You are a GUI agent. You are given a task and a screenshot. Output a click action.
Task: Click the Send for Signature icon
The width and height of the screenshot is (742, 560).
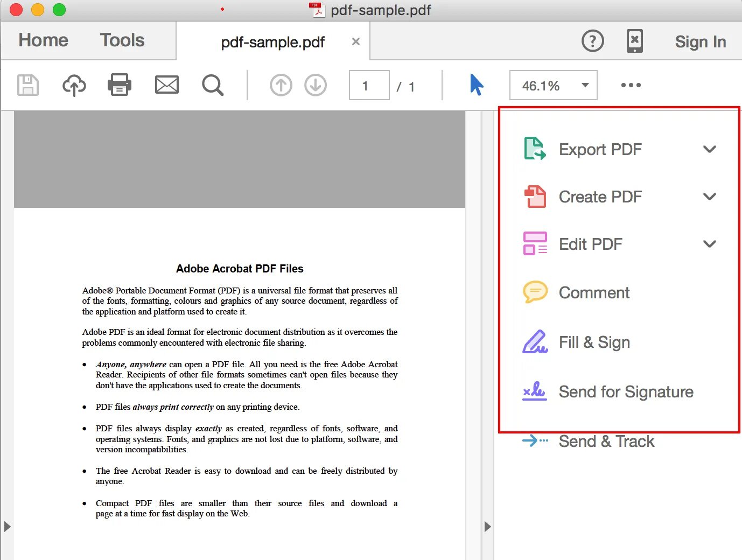pyautogui.click(x=535, y=391)
